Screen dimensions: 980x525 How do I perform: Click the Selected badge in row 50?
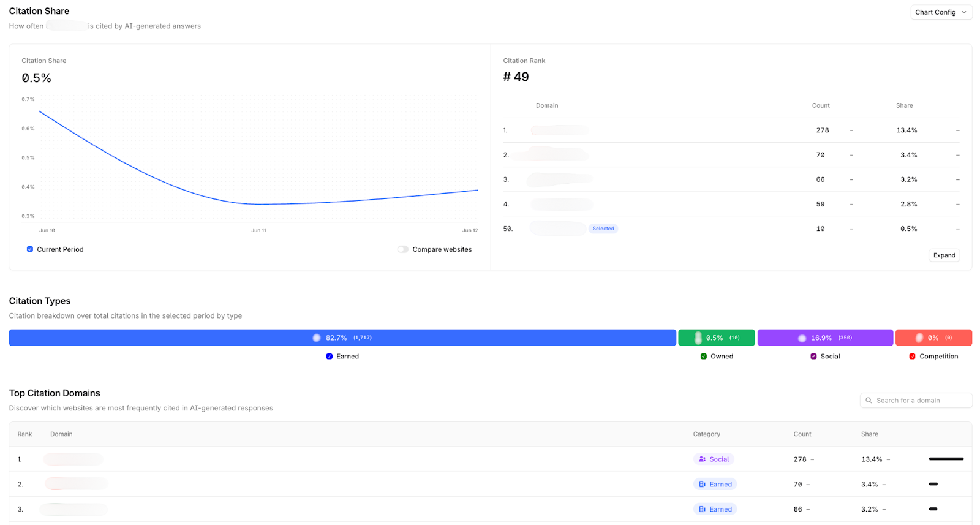(x=603, y=229)
